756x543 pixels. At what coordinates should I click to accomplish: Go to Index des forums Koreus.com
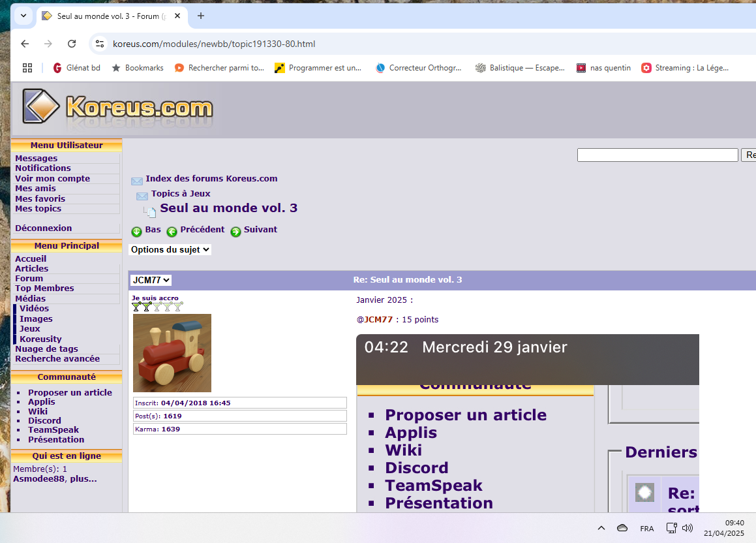211,178
